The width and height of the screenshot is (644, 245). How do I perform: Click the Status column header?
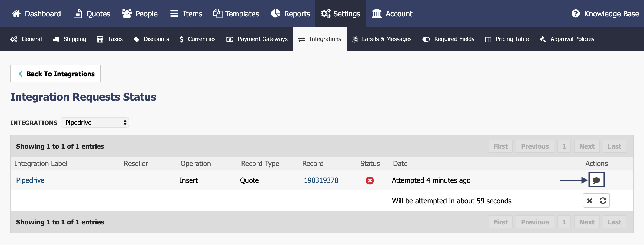[x=370, y=164]
